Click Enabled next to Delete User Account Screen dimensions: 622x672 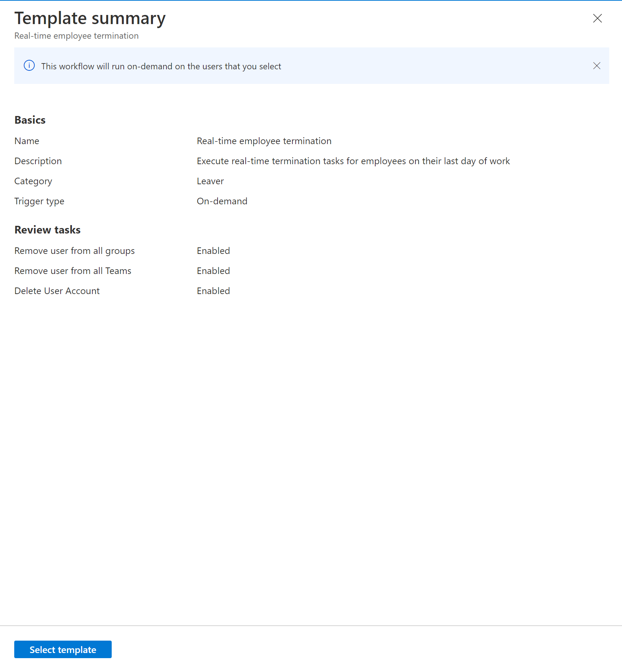point(213,291)
